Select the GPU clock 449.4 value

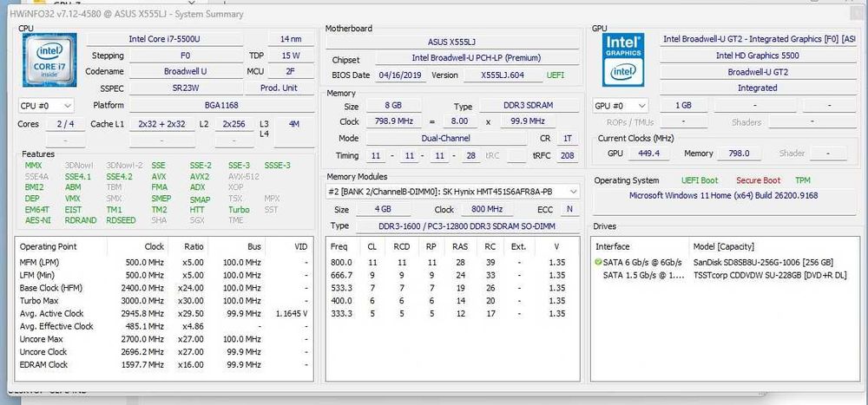(x=648, y=154)
